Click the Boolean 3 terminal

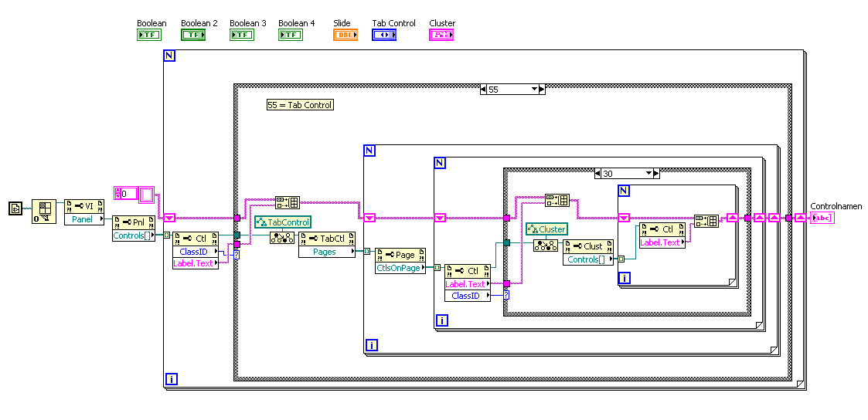coord(242,35)
